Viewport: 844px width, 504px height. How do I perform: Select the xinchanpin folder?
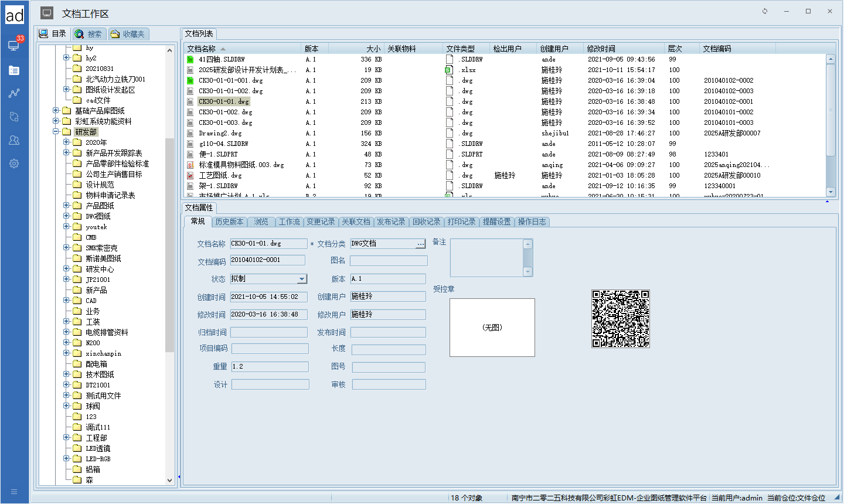(103, 353)
